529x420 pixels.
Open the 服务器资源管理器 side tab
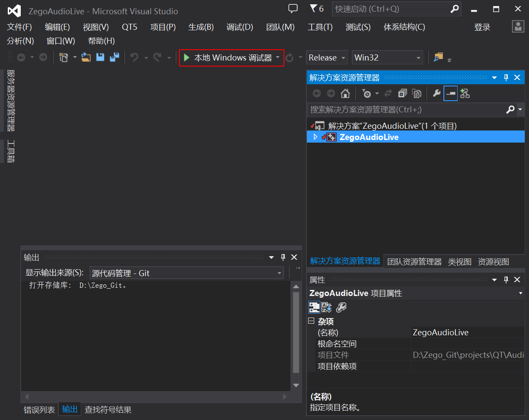(11, 100)
